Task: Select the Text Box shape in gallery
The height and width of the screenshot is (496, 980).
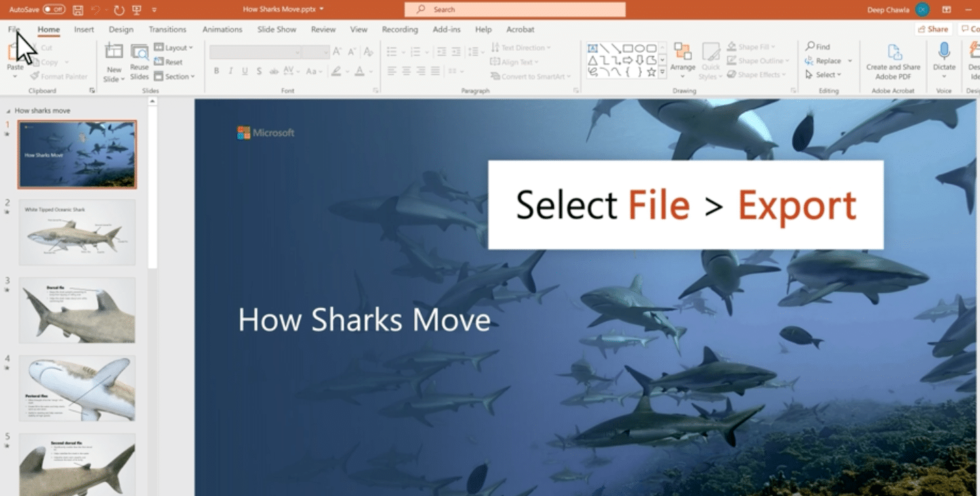Action: (592, 48)
